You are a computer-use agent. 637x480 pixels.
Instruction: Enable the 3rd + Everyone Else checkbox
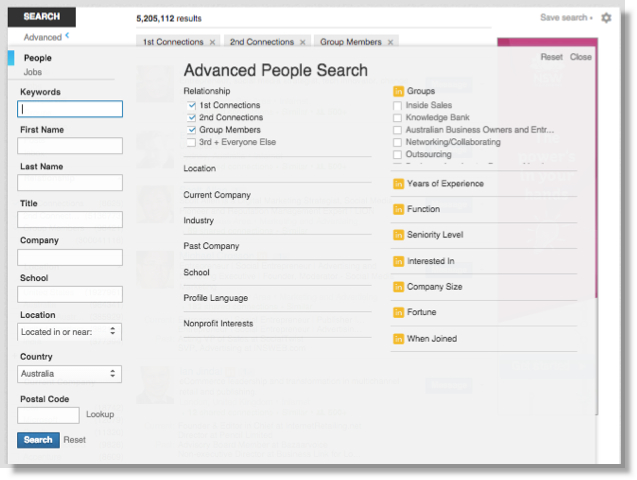(x=191, y=142)
